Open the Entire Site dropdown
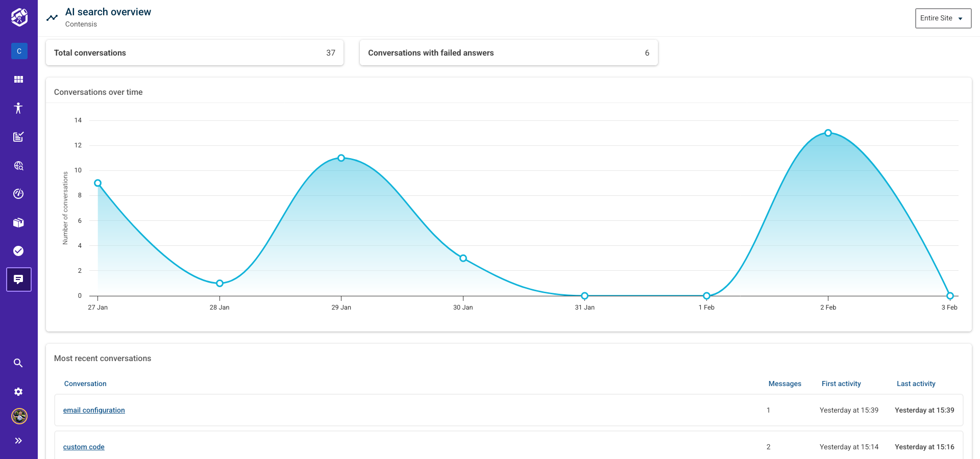 coord(943,18)
